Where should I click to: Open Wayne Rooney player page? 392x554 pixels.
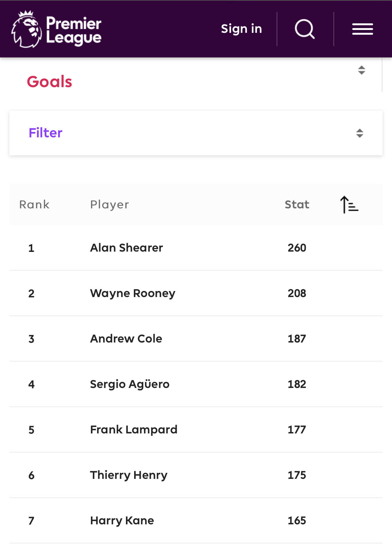pyautogui.click(x=133, y=293)
